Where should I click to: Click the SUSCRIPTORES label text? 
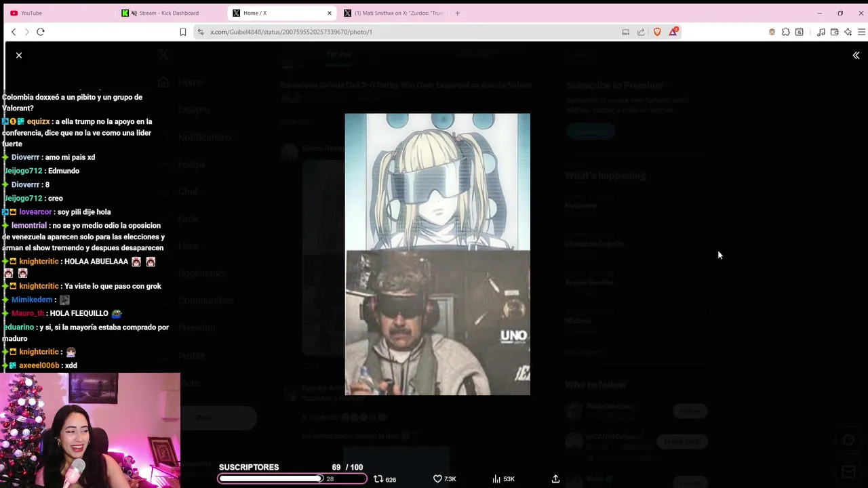point(249,467)
